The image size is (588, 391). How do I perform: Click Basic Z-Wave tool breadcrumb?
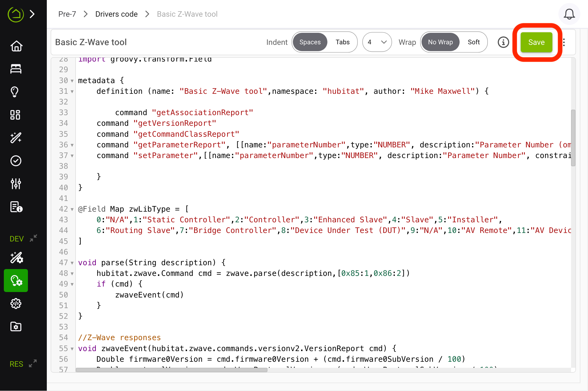point(187,14)
